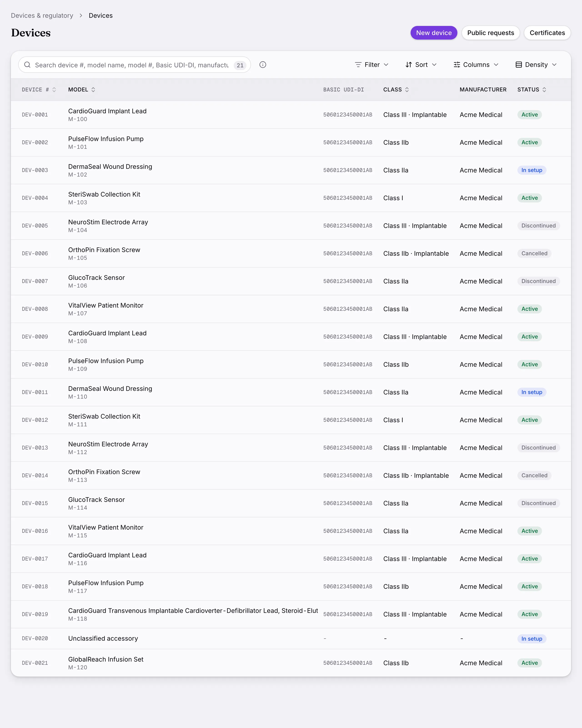The image size is (582, 728).
Task: Click the breadcrumb chevron separator
Action: click(x=81, y=15)
